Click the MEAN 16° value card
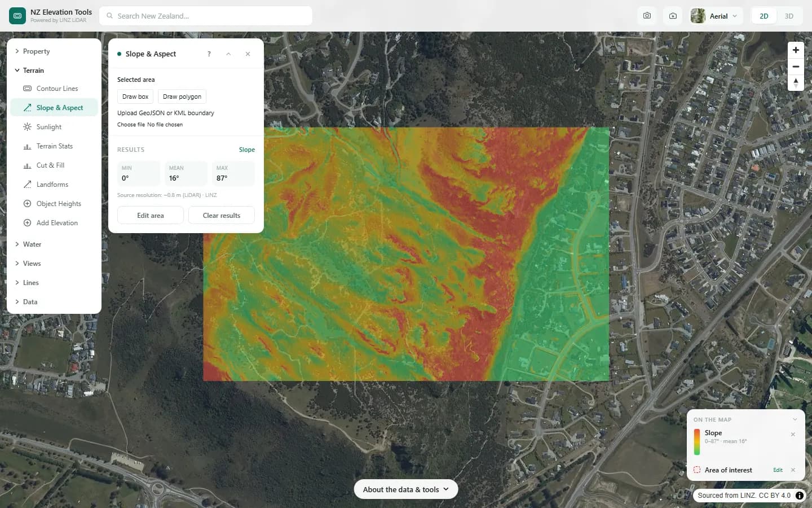Screen dimensions: 812x508 (x=186, y=173)
